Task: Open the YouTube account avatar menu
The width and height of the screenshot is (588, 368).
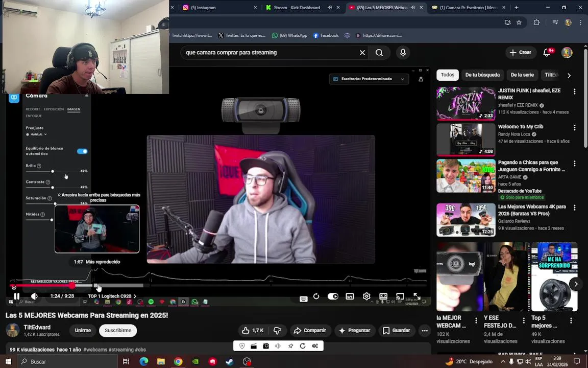Action: 567,53
